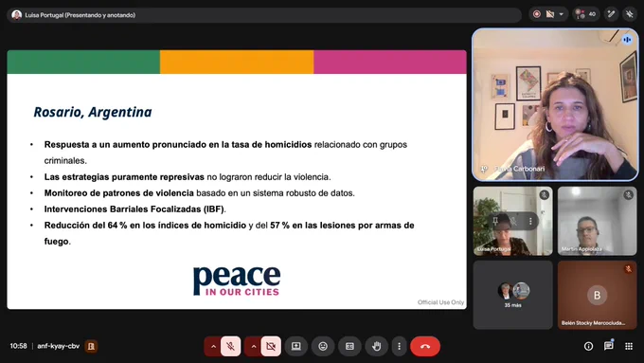Click orange badge next to meeting code
644x363 pixels.
(x=91, y=346)
